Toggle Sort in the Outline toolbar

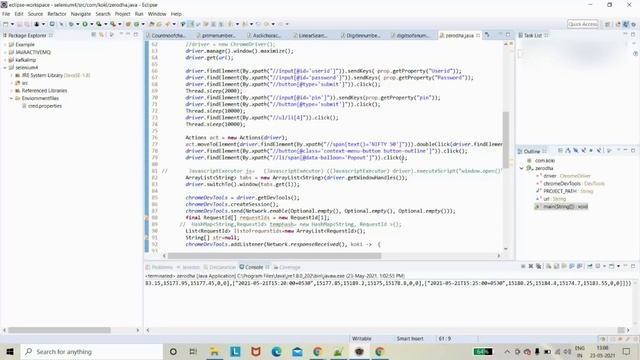(568, 151)
